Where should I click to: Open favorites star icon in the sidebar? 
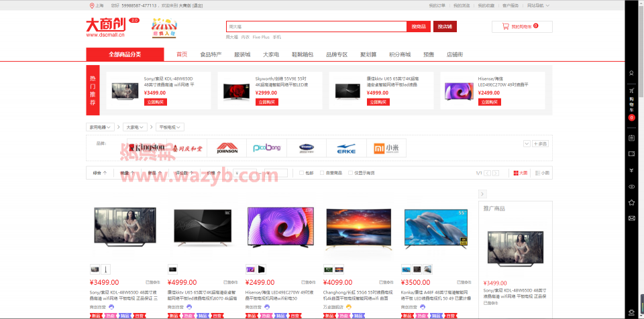tap(631, 202)
